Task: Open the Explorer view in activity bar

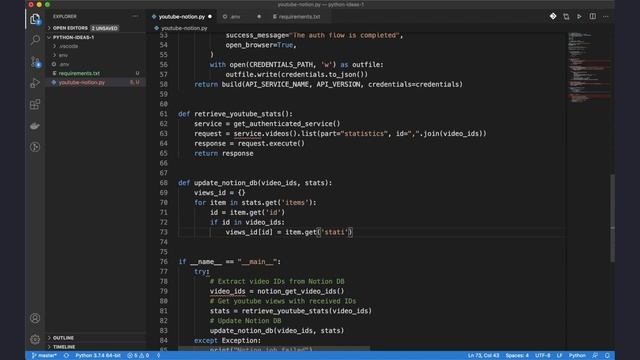Action: [x=35, y=19]
